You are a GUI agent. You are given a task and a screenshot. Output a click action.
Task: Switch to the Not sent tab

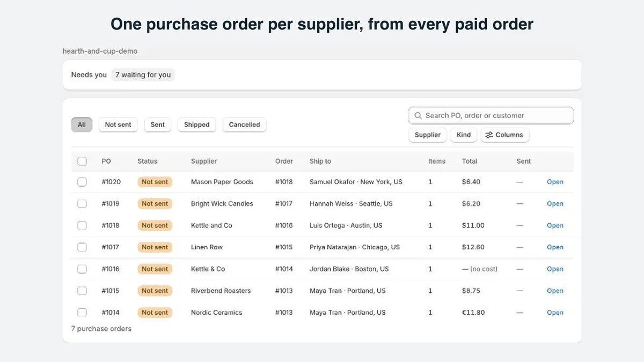click(118, 124)
